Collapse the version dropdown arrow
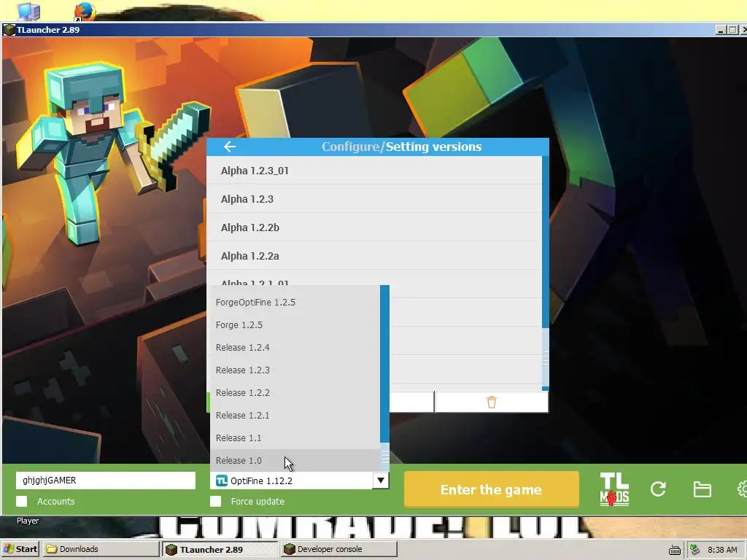The height and width of the screenshot is (560, 747). (381, 481)
